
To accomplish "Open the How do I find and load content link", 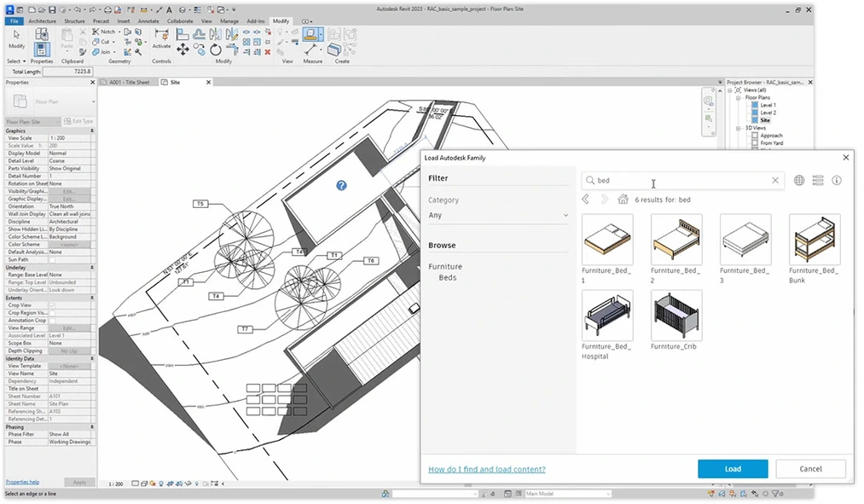I will (487, 469).
